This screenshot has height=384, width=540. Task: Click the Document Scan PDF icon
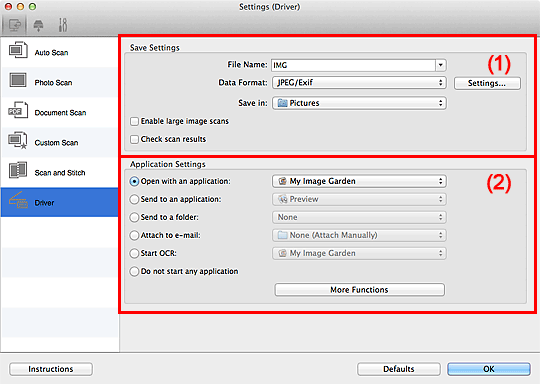18,110
